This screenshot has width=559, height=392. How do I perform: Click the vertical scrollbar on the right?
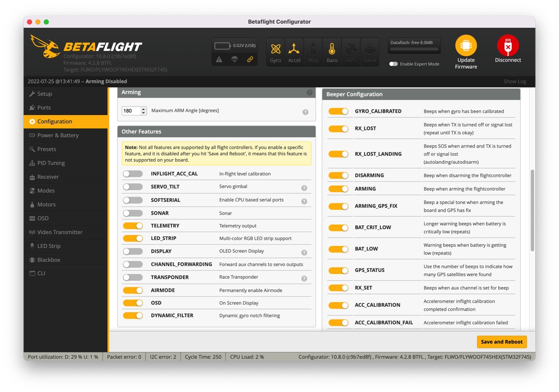[x=532, y=210]
